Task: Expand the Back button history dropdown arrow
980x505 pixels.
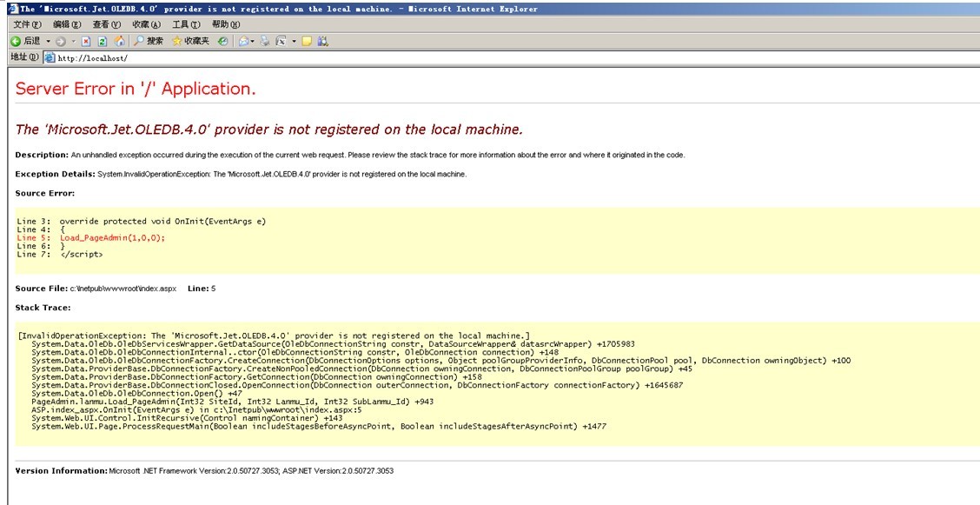Action: coord(48,41)
